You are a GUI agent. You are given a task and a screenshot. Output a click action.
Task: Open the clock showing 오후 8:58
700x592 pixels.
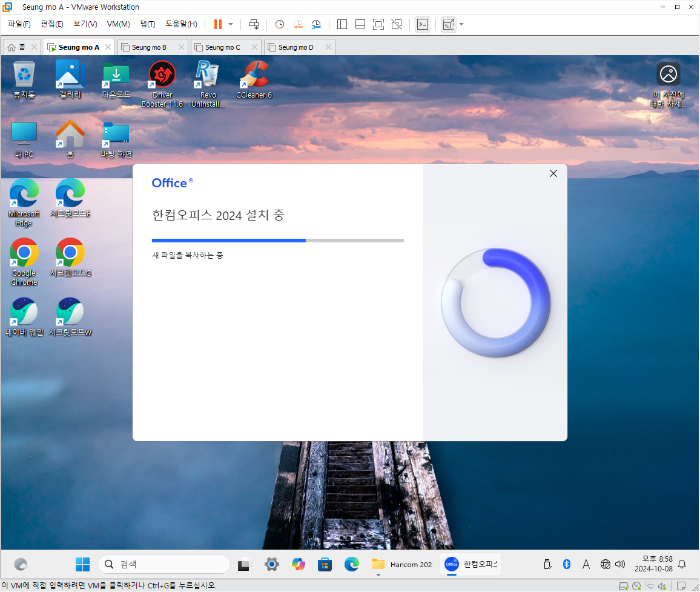click(653, 564)
